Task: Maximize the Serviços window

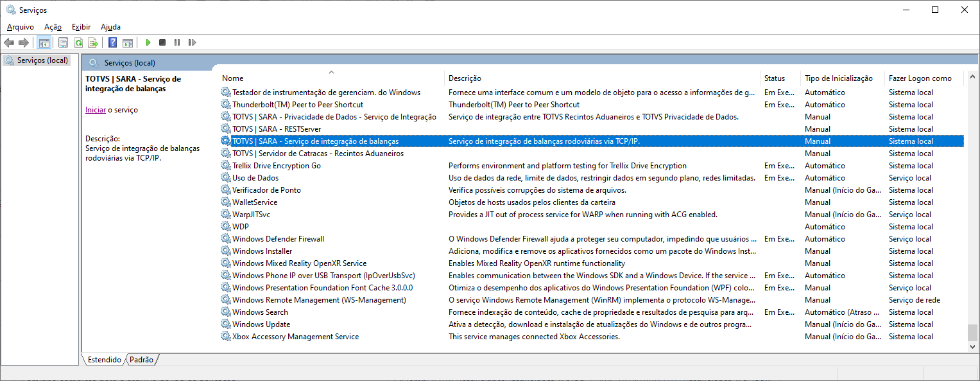Action: click(935, 10)
